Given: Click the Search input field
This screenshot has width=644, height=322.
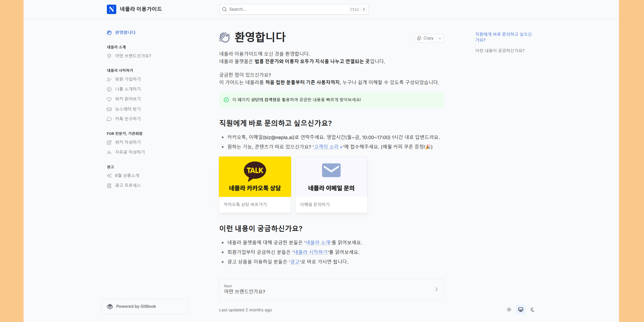Looking at the screenshot, I should coord(288,9).
